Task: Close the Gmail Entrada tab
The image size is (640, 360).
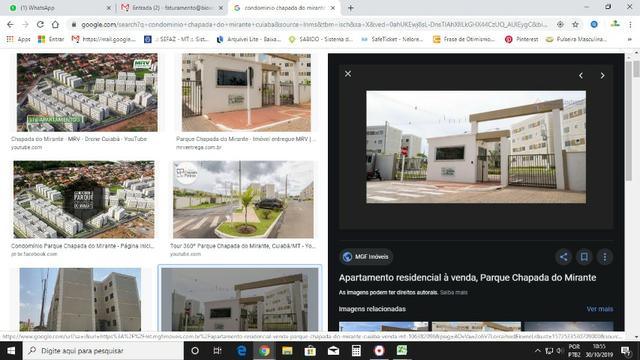Action: click(221, 8)
